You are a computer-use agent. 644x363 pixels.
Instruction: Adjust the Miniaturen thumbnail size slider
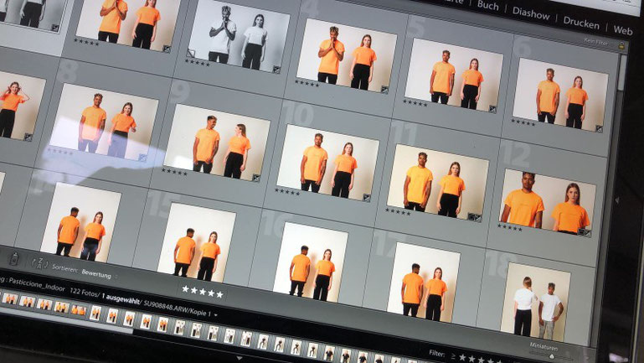(x=552, y=355)
